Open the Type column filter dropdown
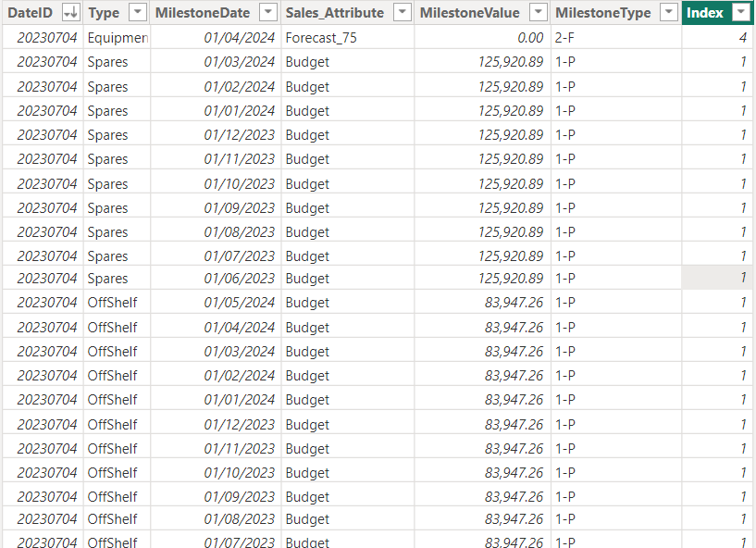Image resolution: width=756 pixels, height=548 pixels. click(x=137, y=13)
